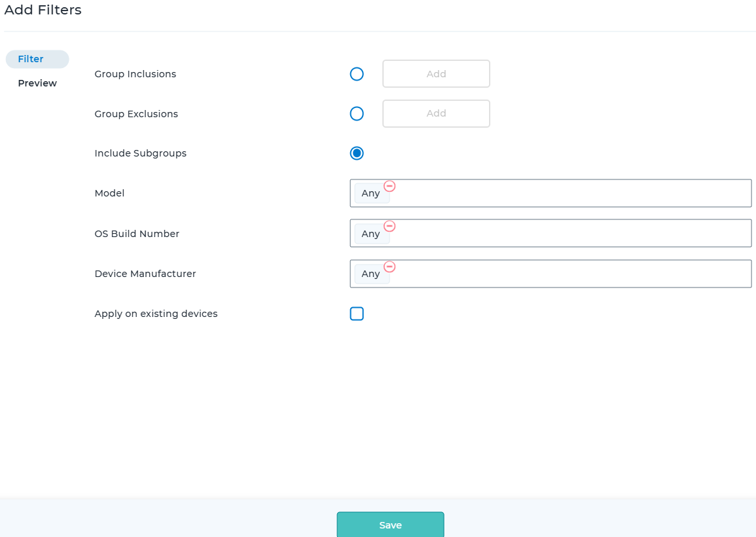Enable the Group Exclusions radio button
Image resolution: width=756 pixels, height=537 pixels.
(x=357, y=114)
